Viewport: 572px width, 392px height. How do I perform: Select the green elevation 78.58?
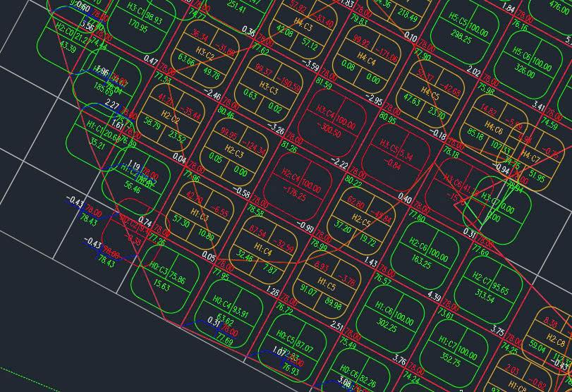(256, 210)
